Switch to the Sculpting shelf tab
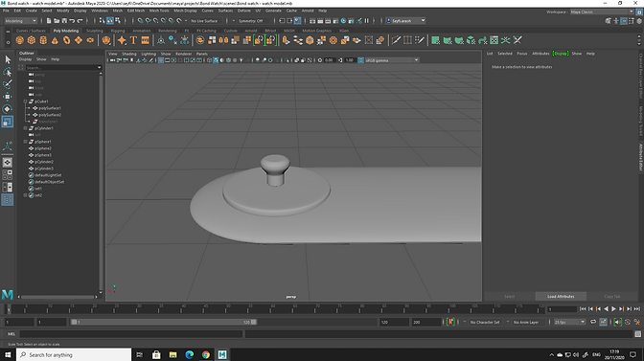The image size is (644, 361). pyautogui.click(x=95, y=31)
